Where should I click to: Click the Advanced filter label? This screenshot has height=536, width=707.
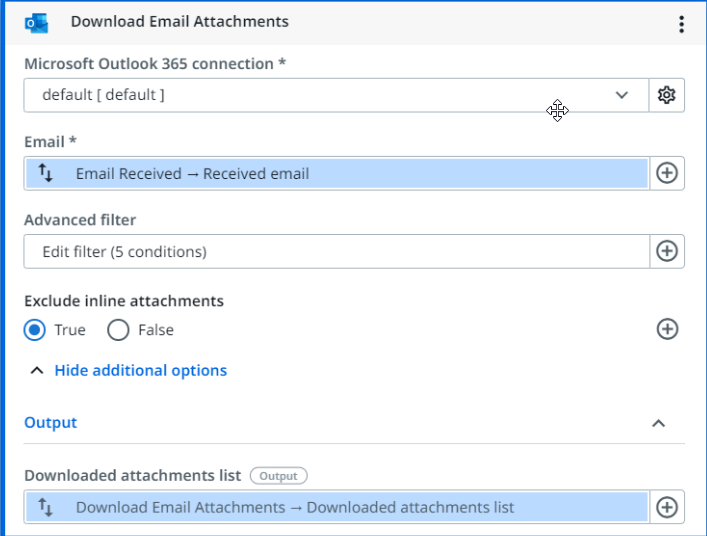click(x=80, y=220)
